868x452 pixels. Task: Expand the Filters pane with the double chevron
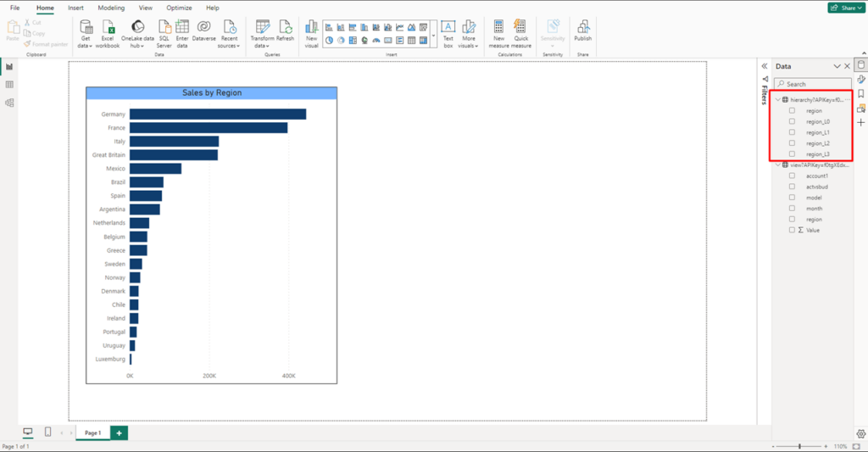click(x=765, y=66)
